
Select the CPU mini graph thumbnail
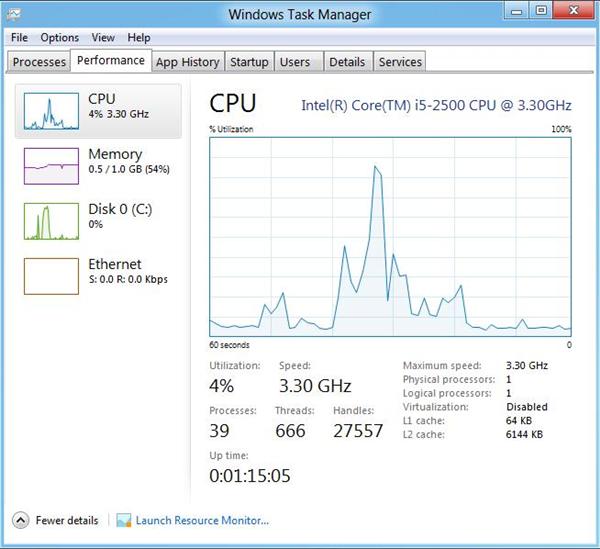(51, 111)
